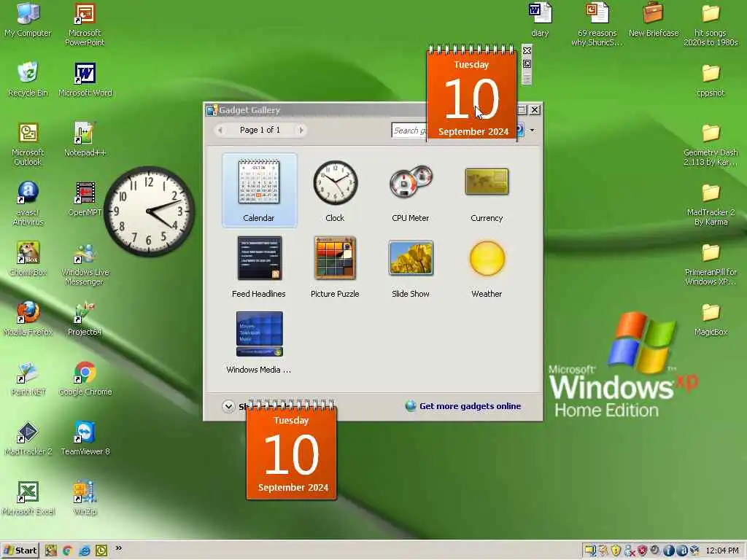Select the Clock gadget in the gallery
This screenshot has height=560, width=747.
(x=335, y=190)
